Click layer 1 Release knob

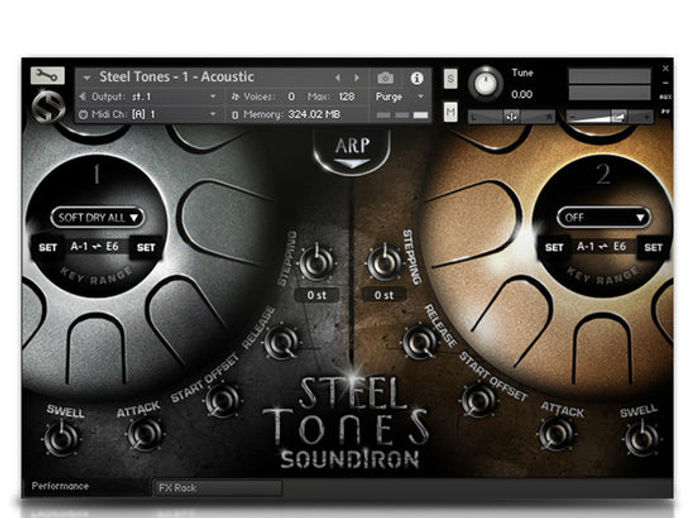282,342
